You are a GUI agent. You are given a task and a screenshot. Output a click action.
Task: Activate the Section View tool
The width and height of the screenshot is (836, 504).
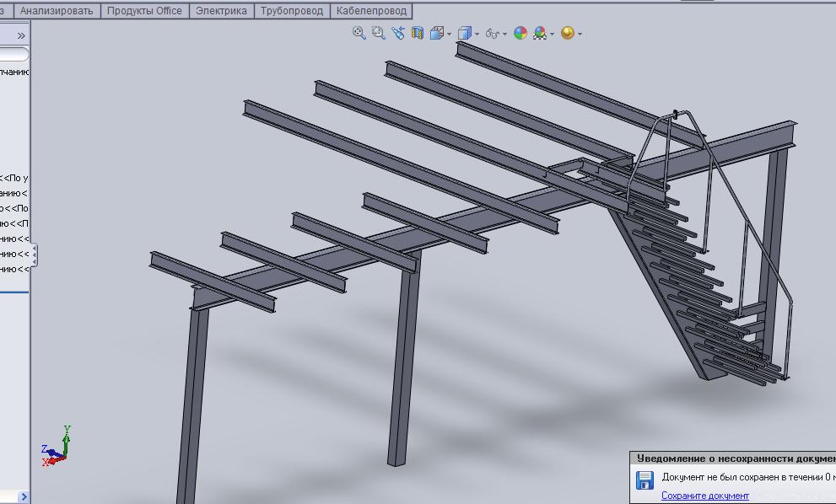tap(416, 33)
